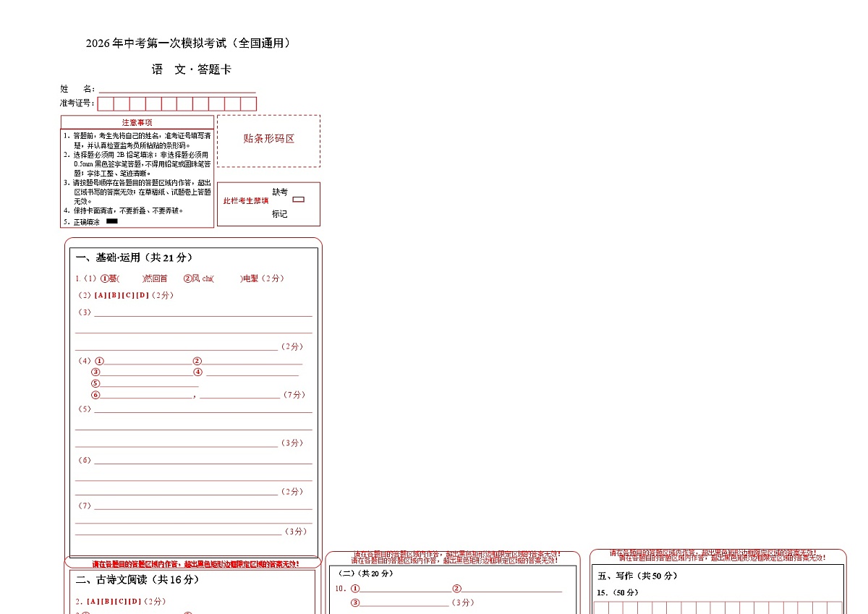Fill bubble [A] for question 2

coord(93,601)
